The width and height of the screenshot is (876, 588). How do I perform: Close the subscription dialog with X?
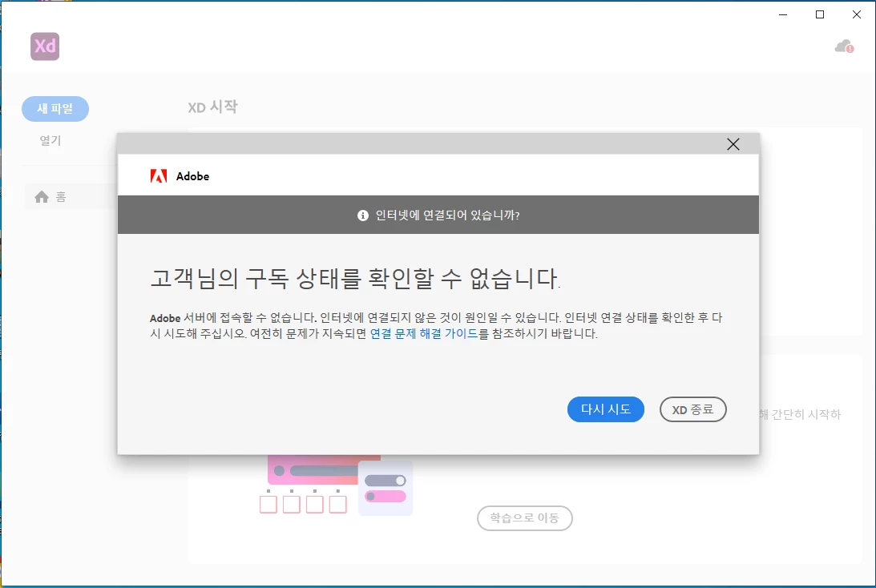coord(733,144)
